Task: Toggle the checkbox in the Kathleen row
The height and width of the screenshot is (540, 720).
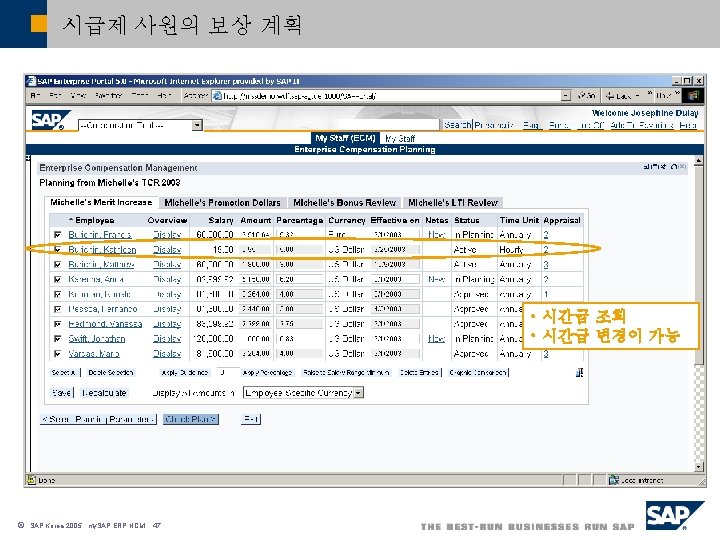Action: click(57, 249)
